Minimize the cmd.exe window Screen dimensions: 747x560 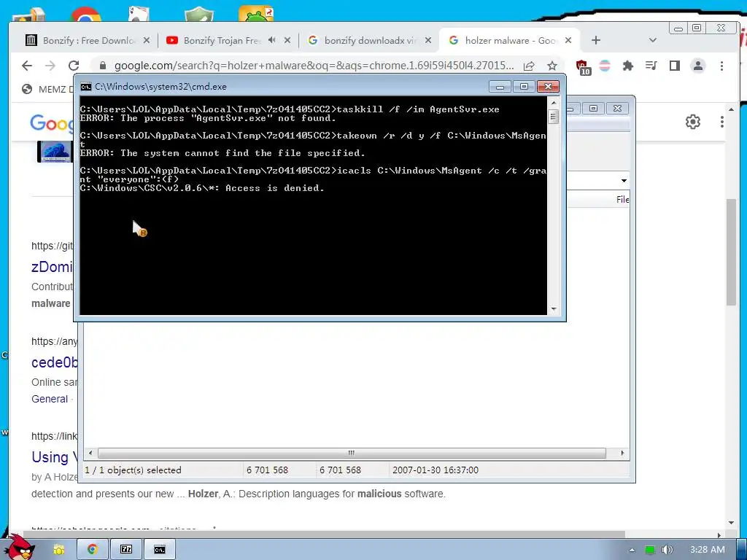[500, 86]
